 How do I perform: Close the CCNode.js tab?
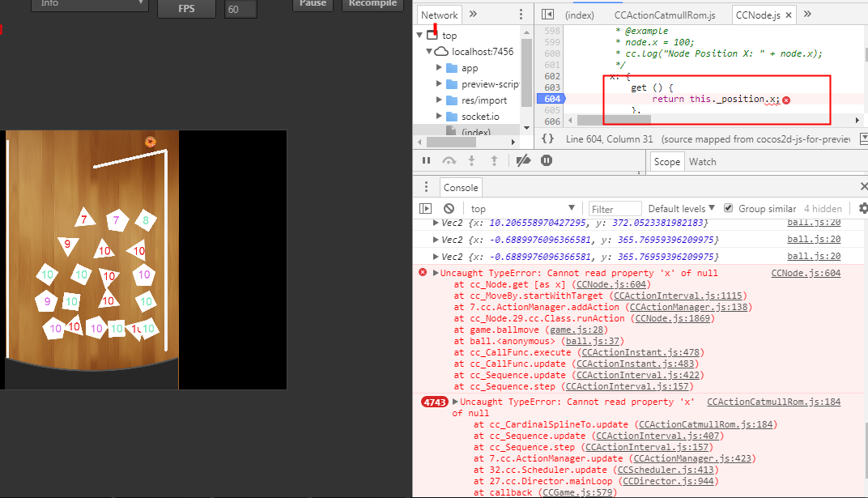[789, 15]
